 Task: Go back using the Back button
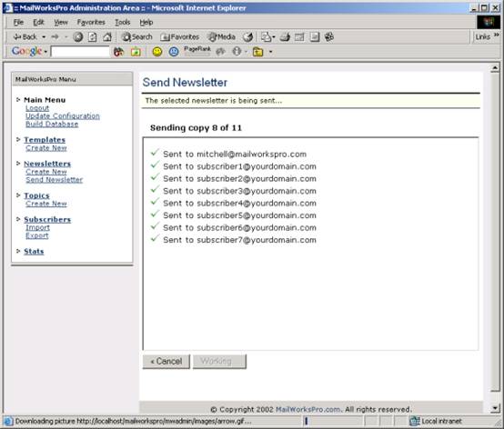click(25, 37)
